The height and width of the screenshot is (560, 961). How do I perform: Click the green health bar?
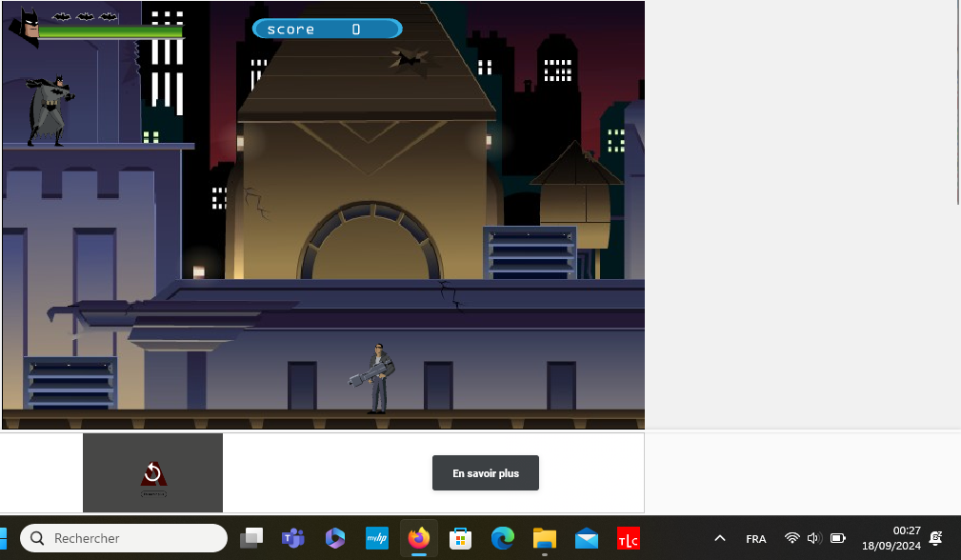point(110,32)
